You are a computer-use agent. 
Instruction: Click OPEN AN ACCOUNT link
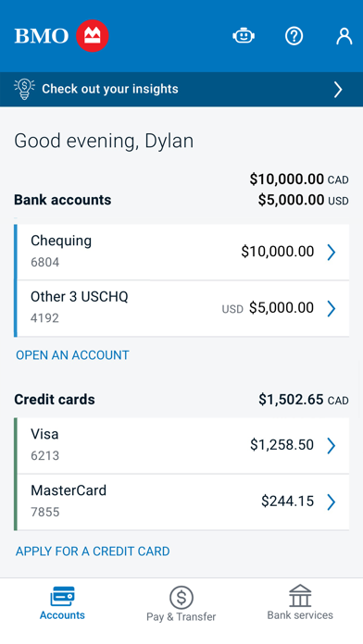(72, 355)
